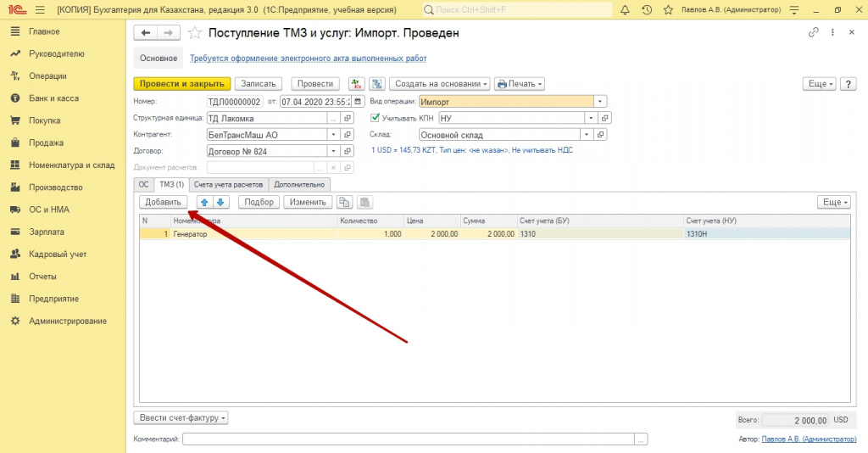Add document to favorites with star outline
868x453 pixels.
[x=194, y=33]
